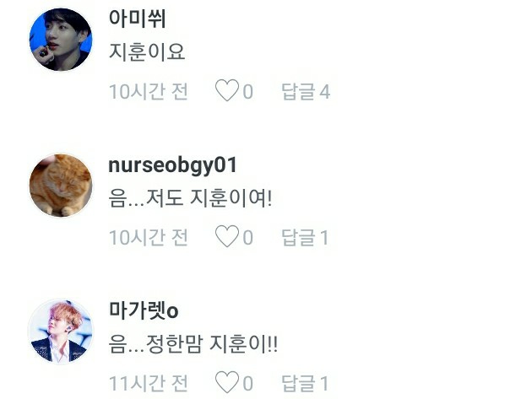Expand the 4 replies under 아미쒸's comment
The image size is (532, 399).
306,92
